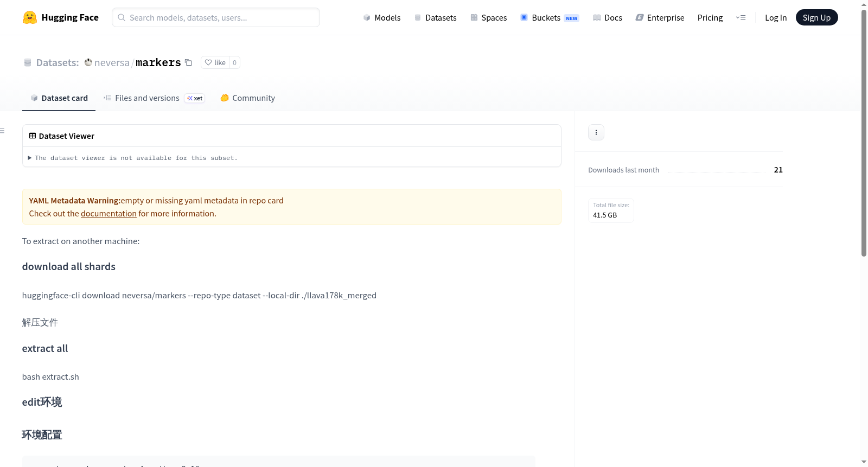
Task: Open the Datasets page in the top navigation
Action: pyautogui.click(x=436, y=17)
